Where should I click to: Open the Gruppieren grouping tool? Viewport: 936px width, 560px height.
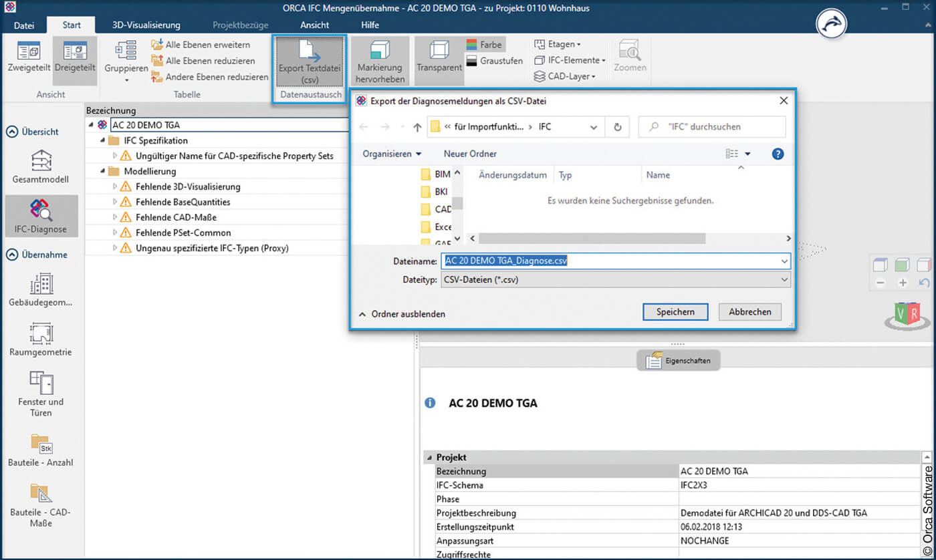point(126,60)
